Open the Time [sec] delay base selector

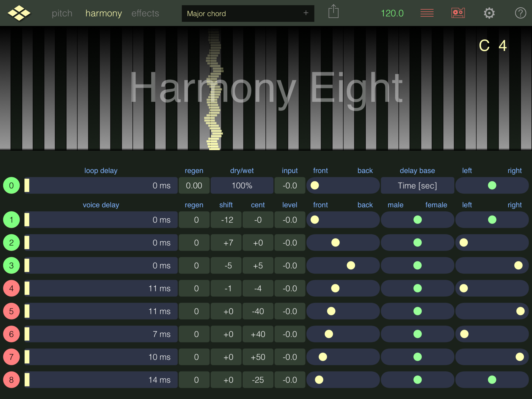pos(417,185)
